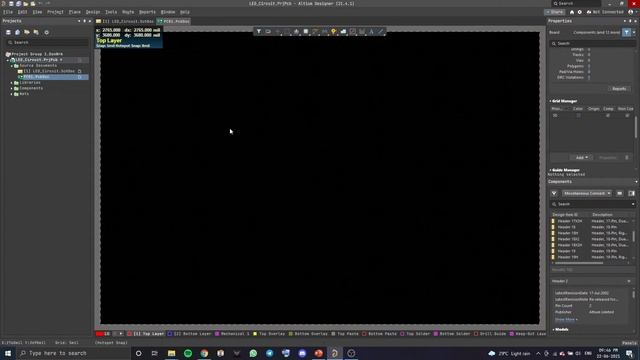Select the Header 19 component row
This screenshot has width=640, height=360.
point(591,251)
